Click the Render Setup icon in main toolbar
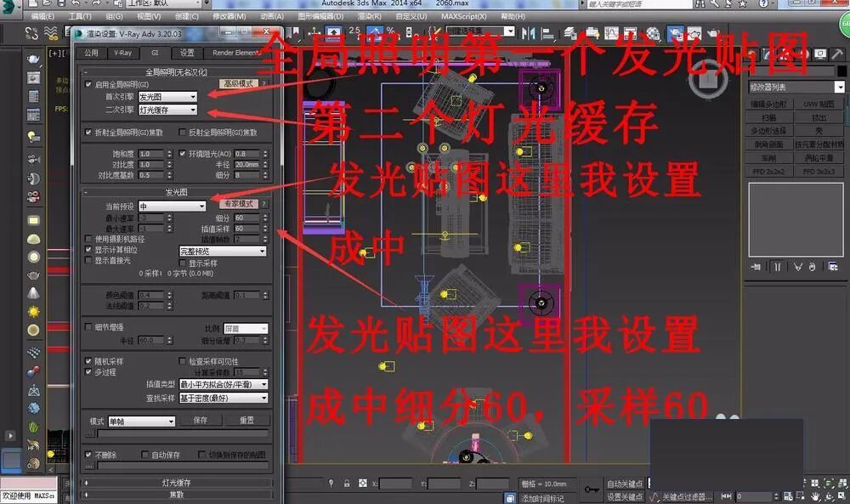Viewport: 850px width, 504px height. point(674,34)
